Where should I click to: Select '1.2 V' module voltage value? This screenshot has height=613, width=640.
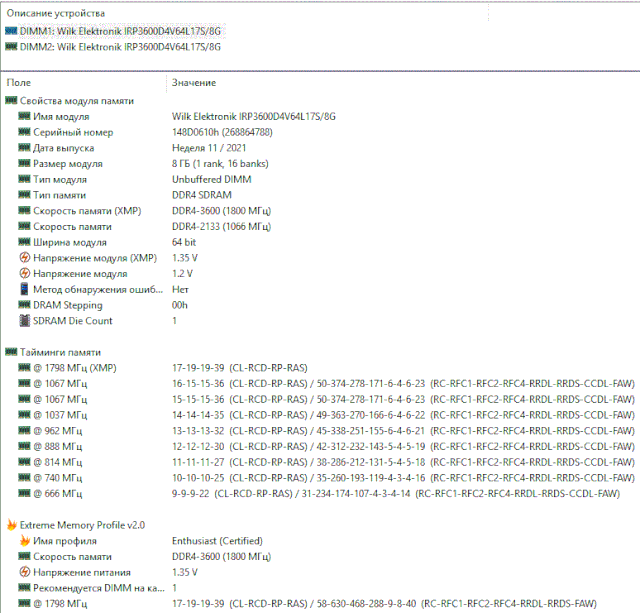pyautogui.click(x=182, y=273)
